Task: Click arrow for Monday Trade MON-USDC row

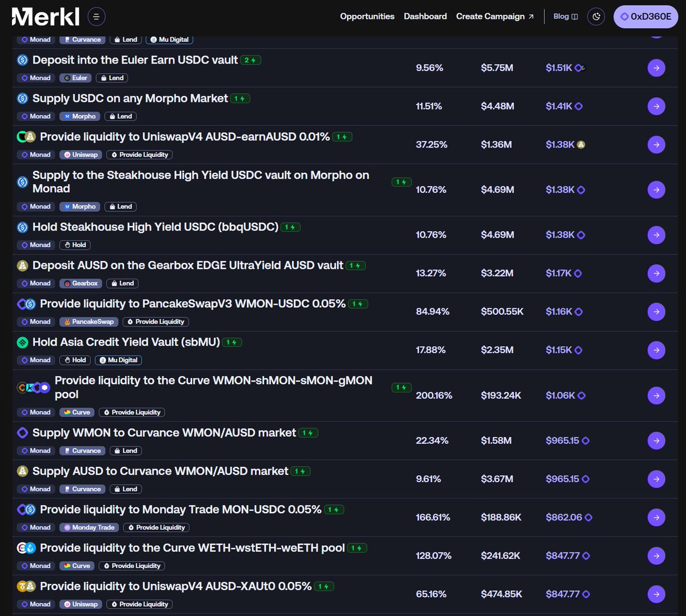Action: pyautogui.click(x=656, y=517)
